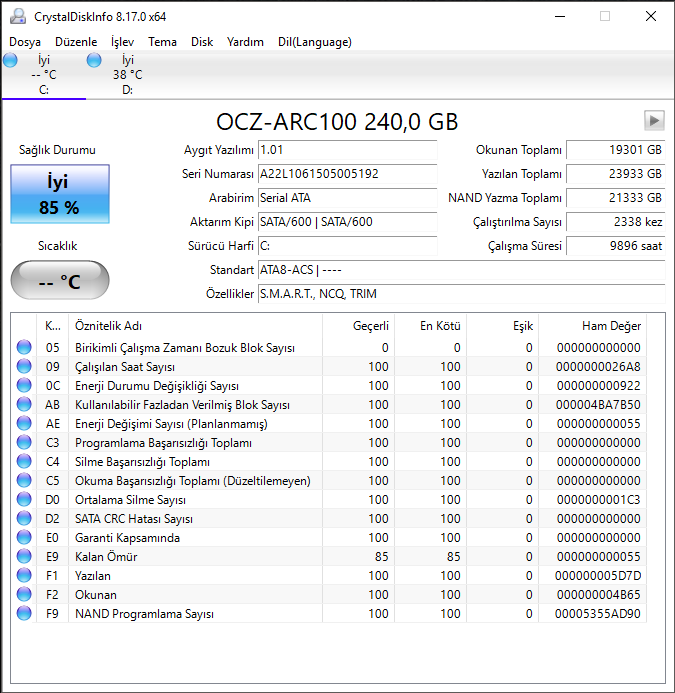Image resolution: width=675 pixels, height=693 pixels.
Task: Select the NAND Programlama Sayısı row
Action: (x=329, y=613)
